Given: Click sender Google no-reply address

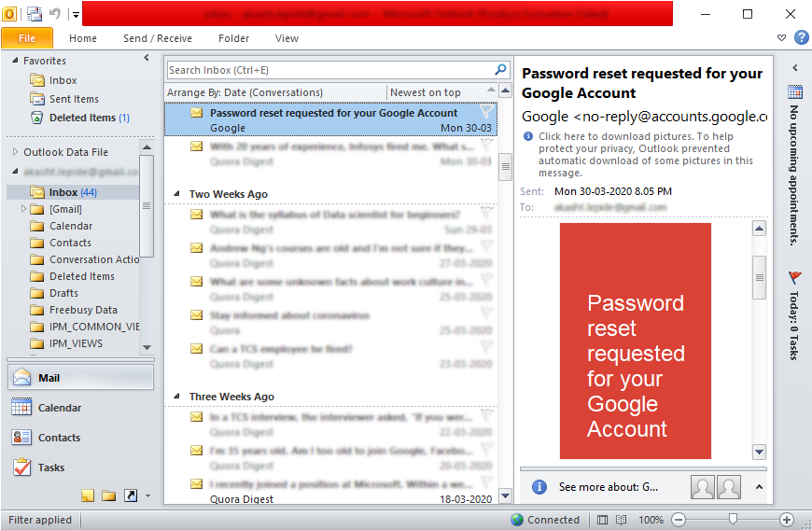Looking at the screenshot, I should 644,117.
